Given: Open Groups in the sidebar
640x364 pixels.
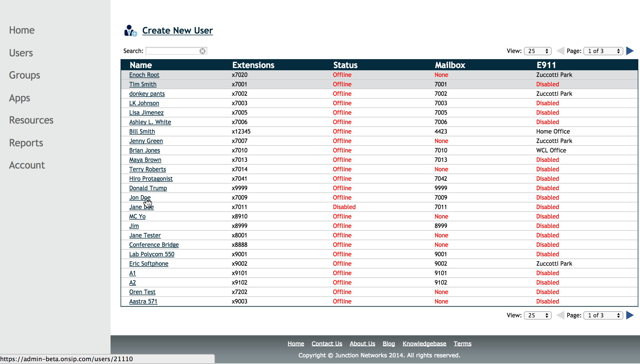Looking at the screenshot, I should click(24, 75).
